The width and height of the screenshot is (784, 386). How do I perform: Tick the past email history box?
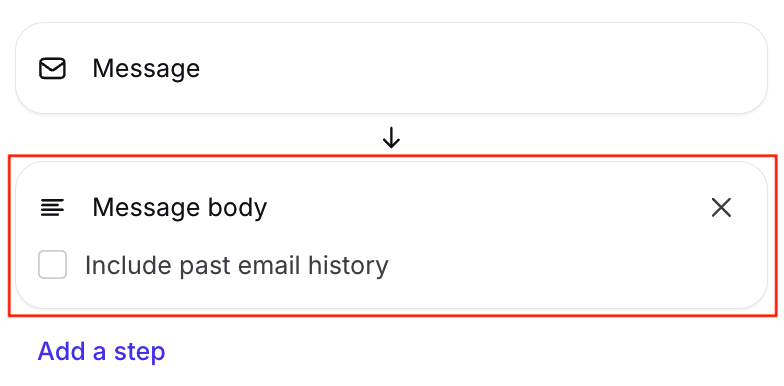pyautogui.click(x=52, y=264)
